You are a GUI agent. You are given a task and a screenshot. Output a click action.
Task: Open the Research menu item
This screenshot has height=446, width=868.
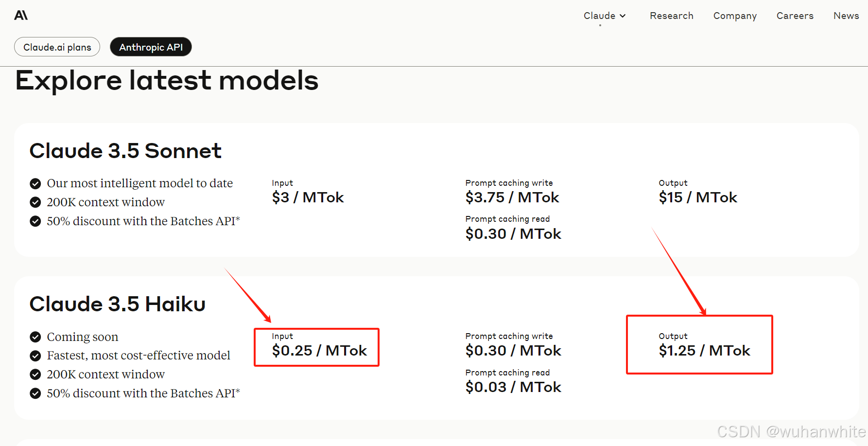click(671, 16)
